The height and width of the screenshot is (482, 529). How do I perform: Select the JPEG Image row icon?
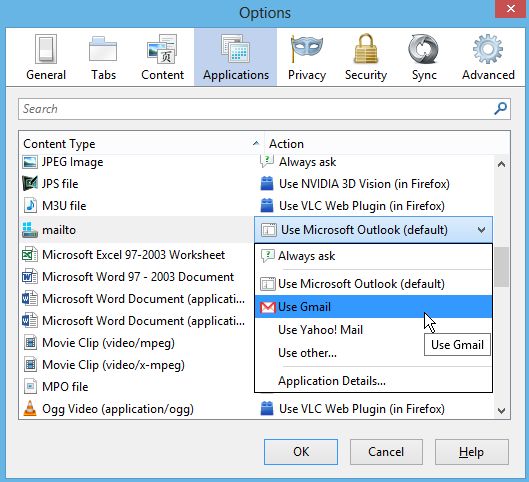click(30, 162)
